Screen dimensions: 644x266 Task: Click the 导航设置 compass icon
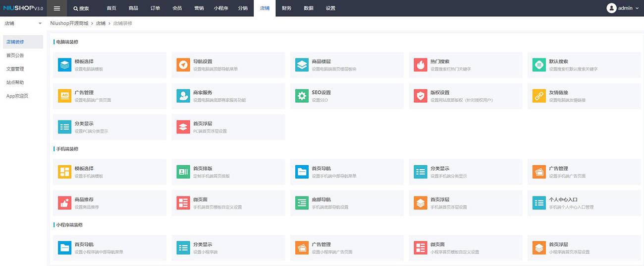pyautogui.click(x=183, y=65)
